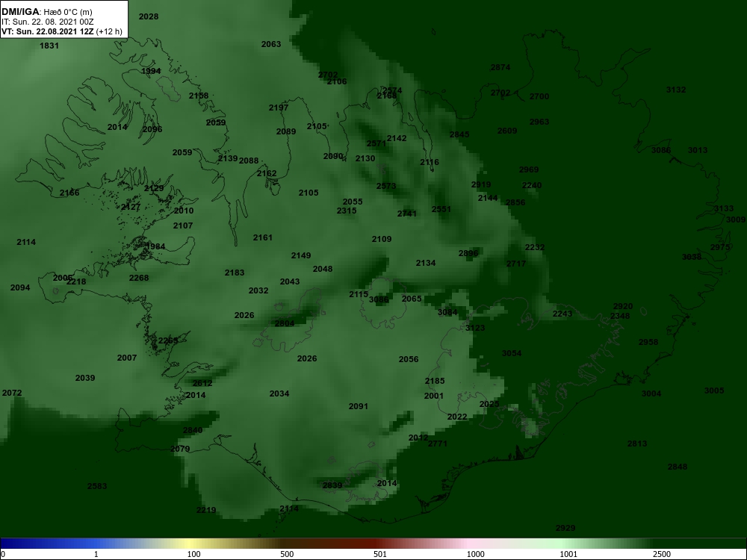747x560 pixels.
Task: Click the map value 3005
Action: point(714,391)
